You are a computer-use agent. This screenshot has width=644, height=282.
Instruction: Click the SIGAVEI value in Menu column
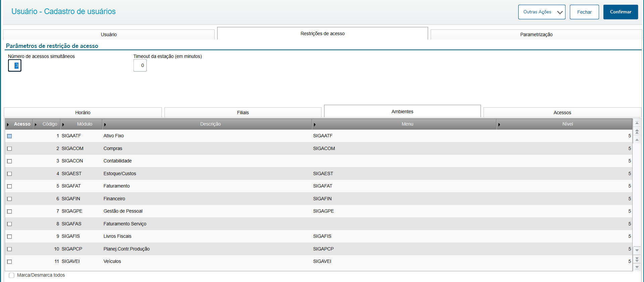[322, 262]
